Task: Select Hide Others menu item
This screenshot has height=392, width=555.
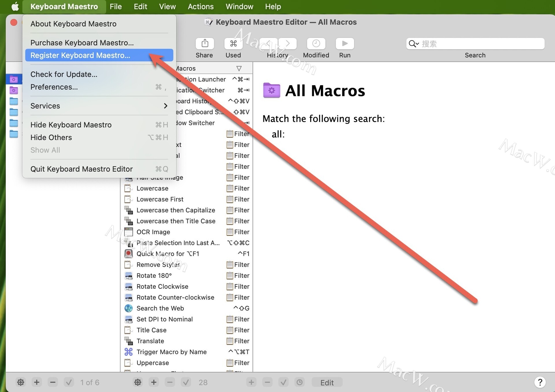Action: click(99, 138)
